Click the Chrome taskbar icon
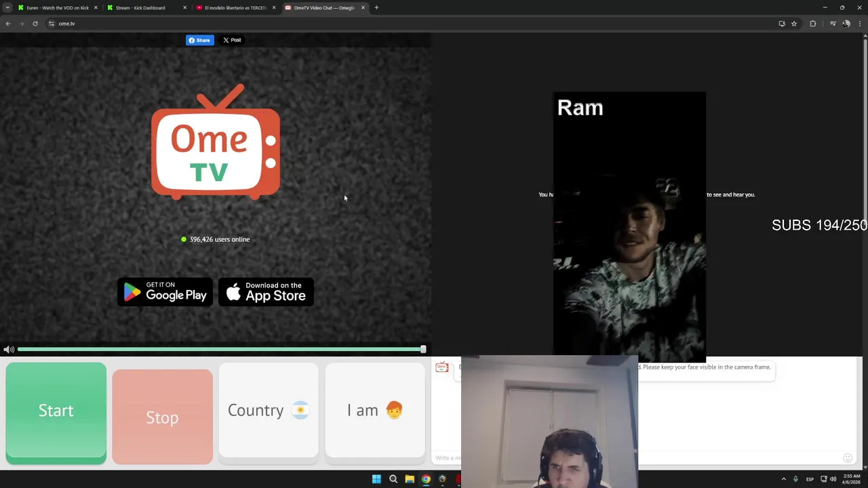This screenshot has width=868, height=488. click(426, 479)
